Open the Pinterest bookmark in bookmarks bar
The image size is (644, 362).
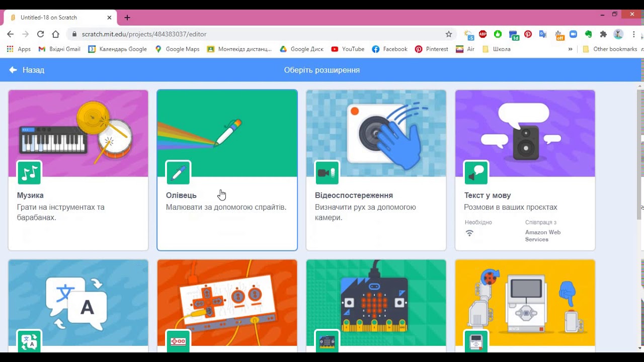pyautogui.click(x=431, y=49)
